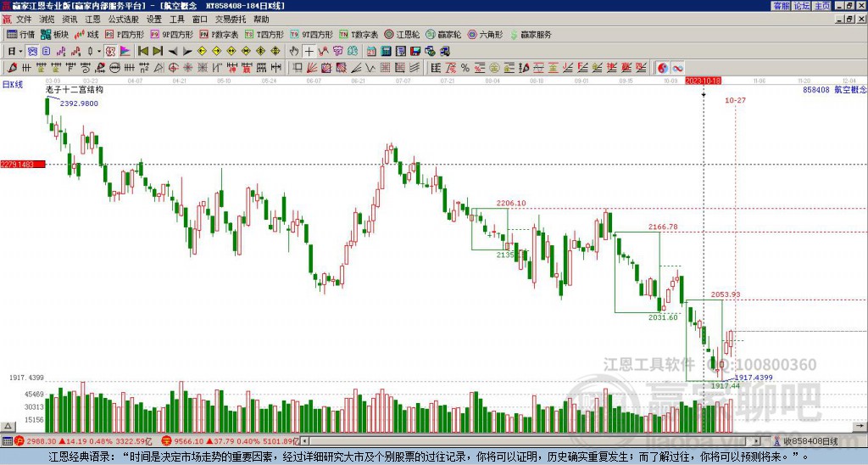Click the 主页 link
The width and height of the screenshot is (868, 465).
pos(822,6)
